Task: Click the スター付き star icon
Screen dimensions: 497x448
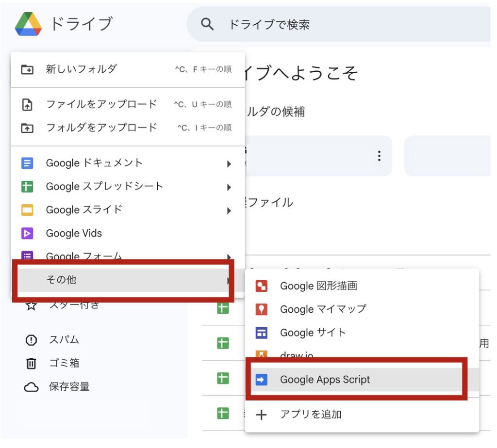Action: (x=31, y=306)
